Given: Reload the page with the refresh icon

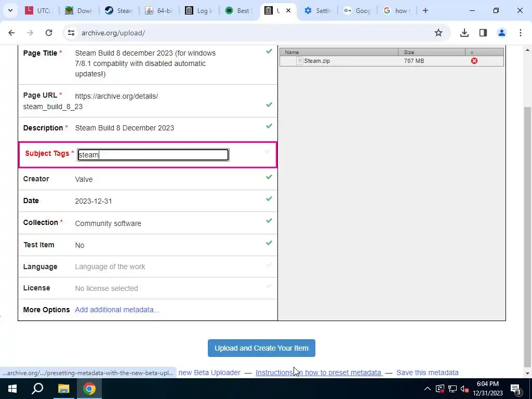Looking at the screenshot, I should coord(49,33).
